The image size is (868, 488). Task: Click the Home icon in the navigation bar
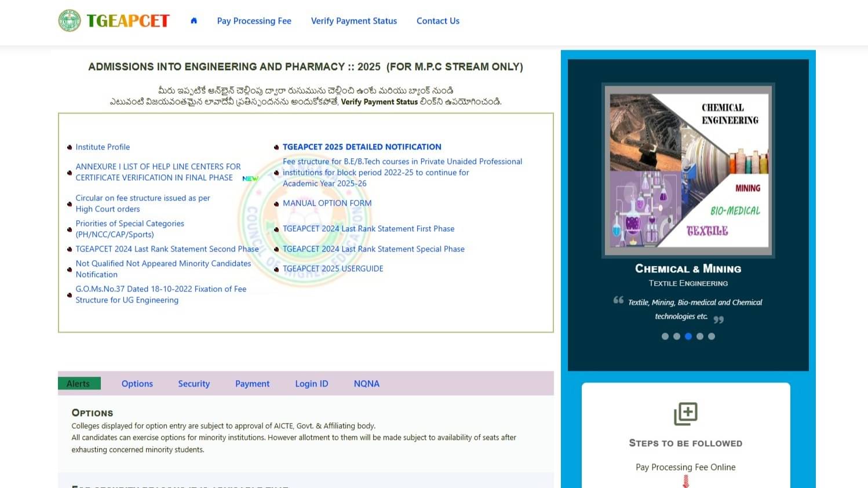click(194, 20)
